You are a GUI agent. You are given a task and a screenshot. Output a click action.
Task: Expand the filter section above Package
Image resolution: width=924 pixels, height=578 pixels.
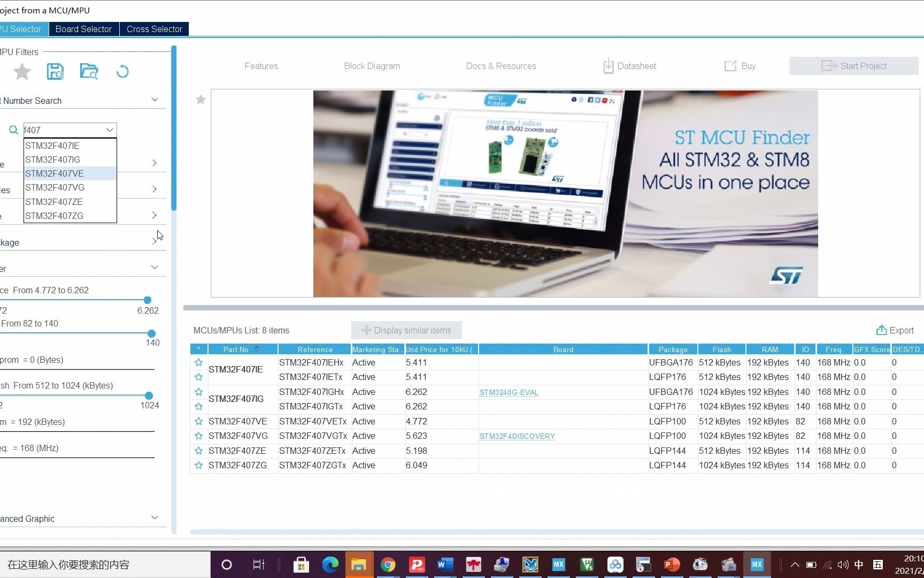tap(155, 215)
